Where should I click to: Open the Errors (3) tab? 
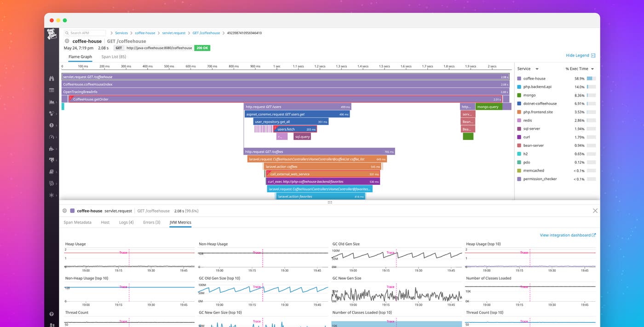click(151, 222)
